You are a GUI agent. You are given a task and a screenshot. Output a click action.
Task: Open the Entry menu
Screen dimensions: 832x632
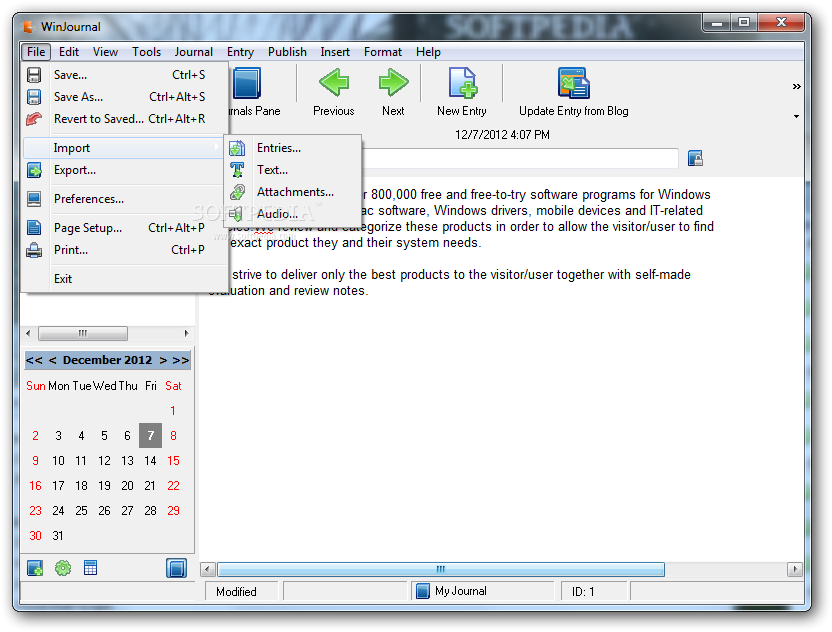240,52
